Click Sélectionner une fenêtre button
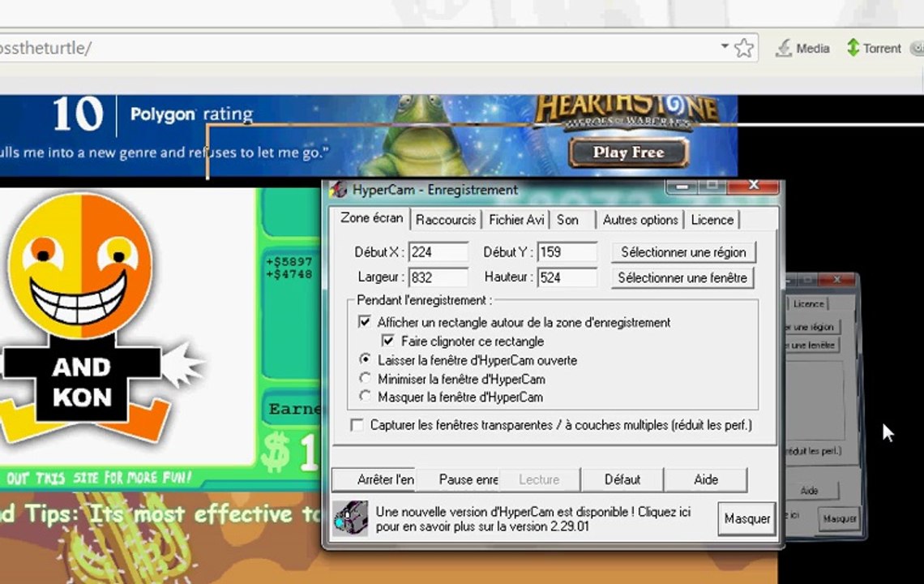Viewport: 924px width, 584px height. tap(683, 277)
